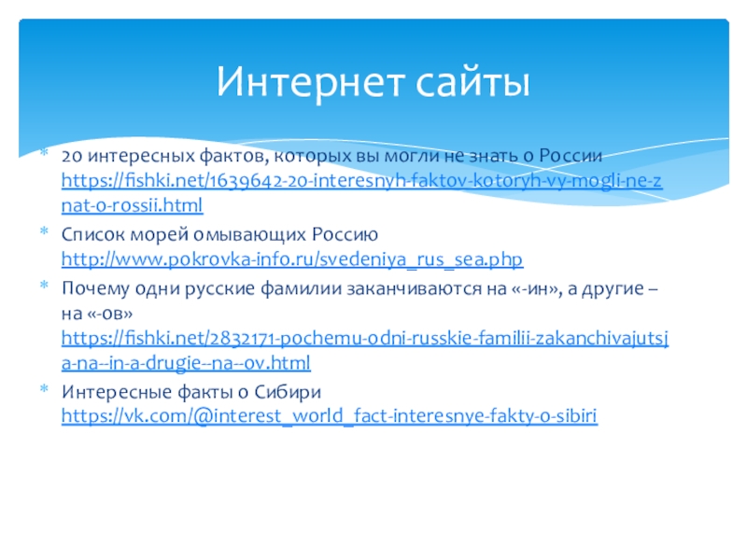
Task: Click the text "Почему одни русские фамилии заканчиваются на «-ин», а другие –"
Action: 359,288
